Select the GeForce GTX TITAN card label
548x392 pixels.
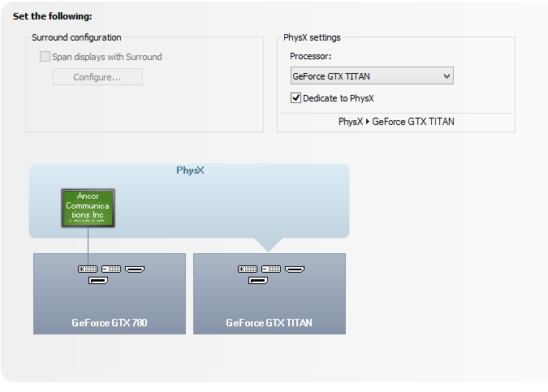click(269, 322)
